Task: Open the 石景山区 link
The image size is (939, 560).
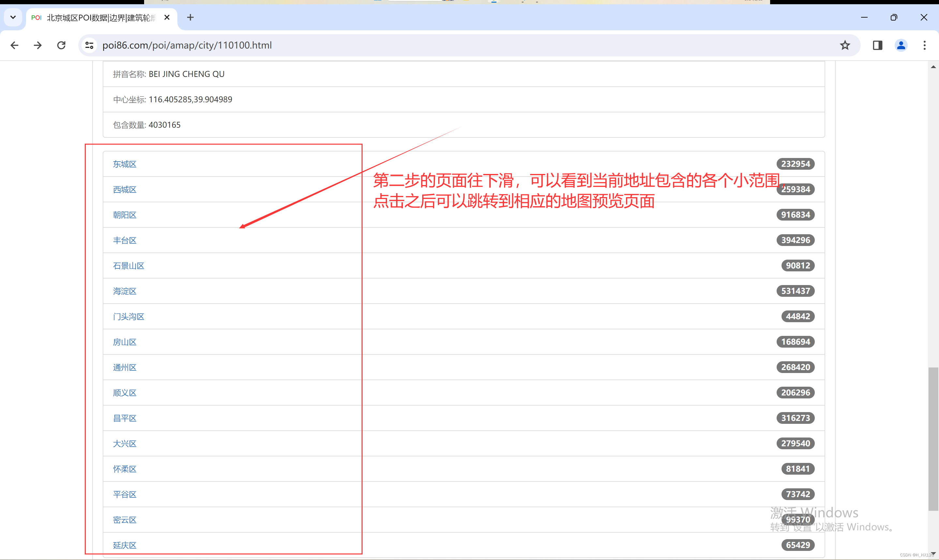Action: pos(128,266)
